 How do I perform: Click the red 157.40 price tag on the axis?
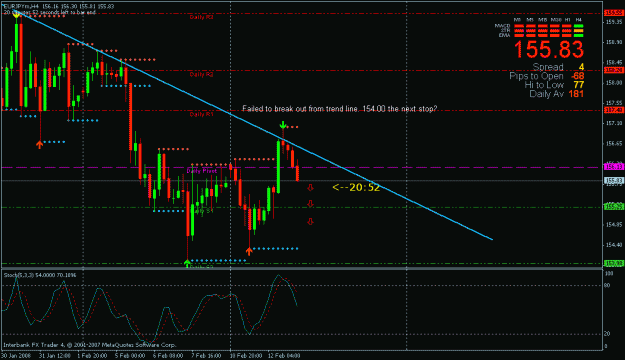tap(614, 110)
